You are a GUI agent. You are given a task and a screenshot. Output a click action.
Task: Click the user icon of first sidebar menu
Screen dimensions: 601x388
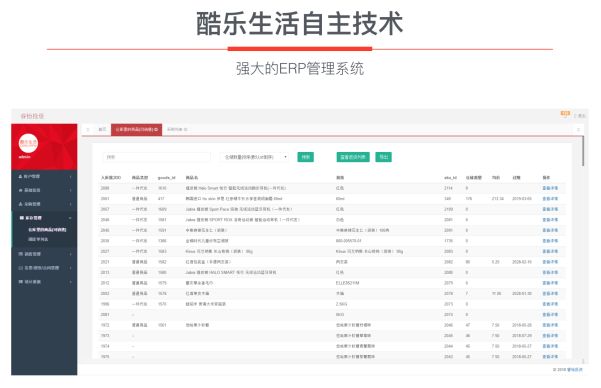click(20, 176)
